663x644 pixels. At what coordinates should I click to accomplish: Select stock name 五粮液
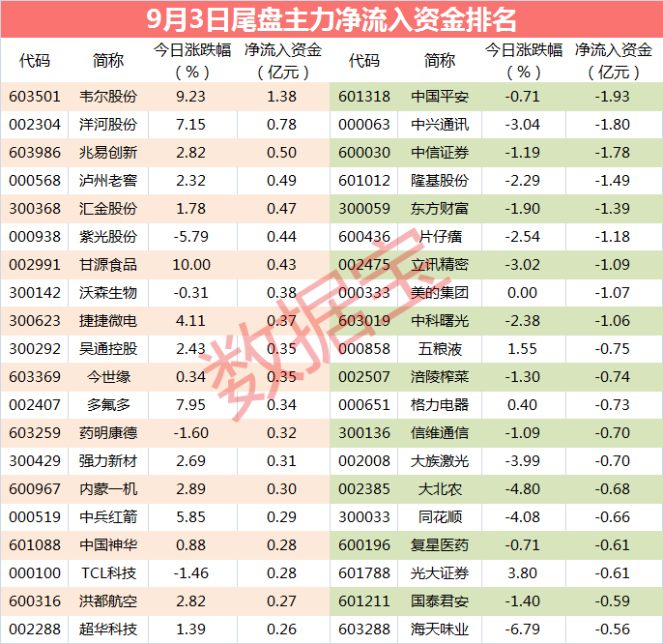tap(440, 349)
